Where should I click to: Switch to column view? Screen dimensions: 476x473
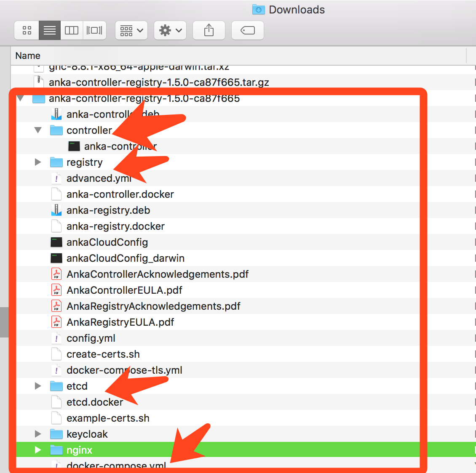click(72, 30)
